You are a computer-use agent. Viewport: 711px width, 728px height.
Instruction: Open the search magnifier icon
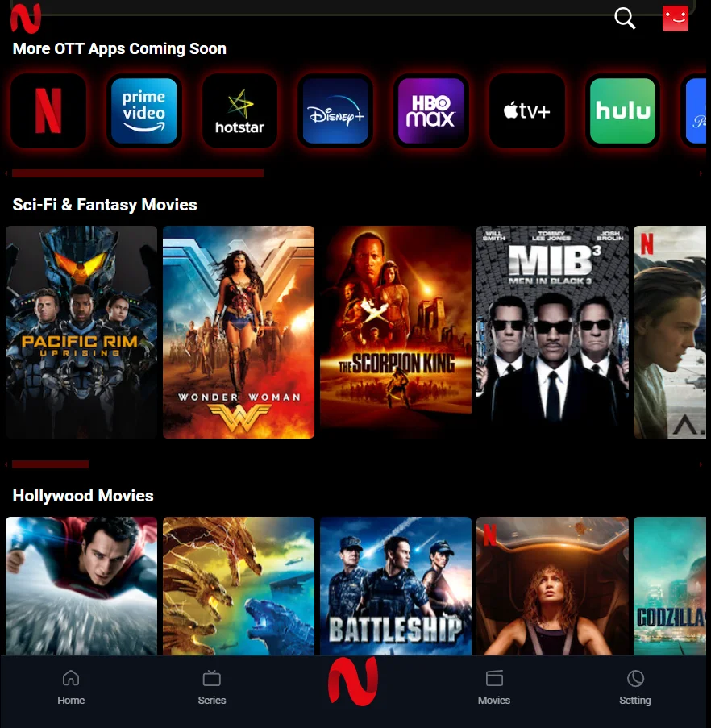tap(625, 19)
